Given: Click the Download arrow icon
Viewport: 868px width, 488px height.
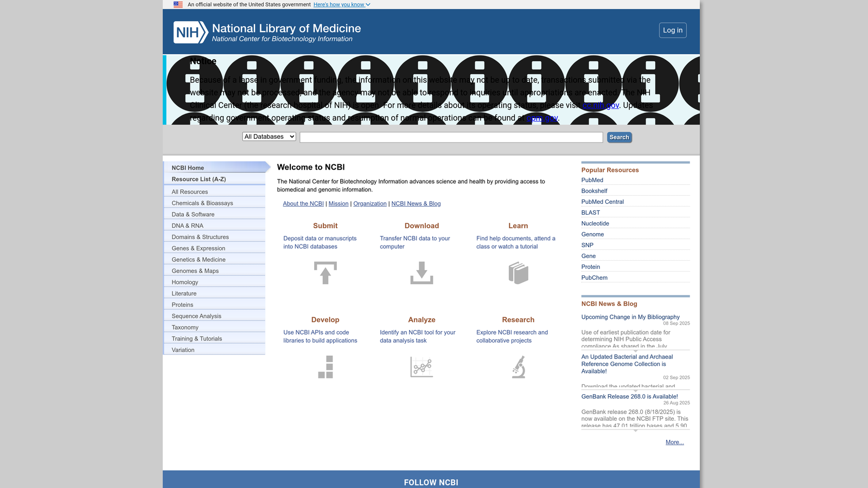Looking at the screenshot, I should point(422,273).
